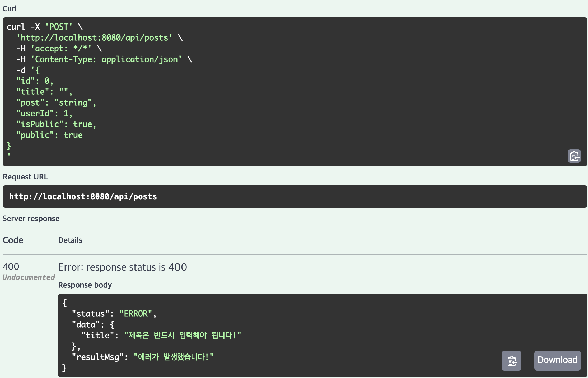The image size is (588, 378).
Task: Click the Korean title validation message
Action: (x=182, y=336)
